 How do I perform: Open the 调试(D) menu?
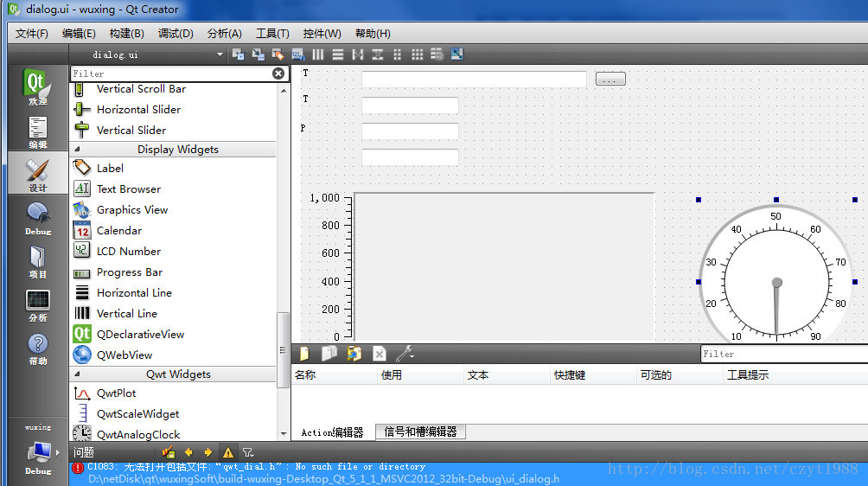pyautogui.click(x=176, y=34)
